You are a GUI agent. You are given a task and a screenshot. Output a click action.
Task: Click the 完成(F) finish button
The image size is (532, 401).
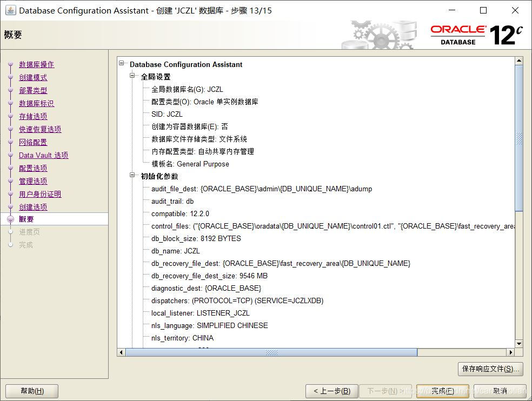coord(442,391)
